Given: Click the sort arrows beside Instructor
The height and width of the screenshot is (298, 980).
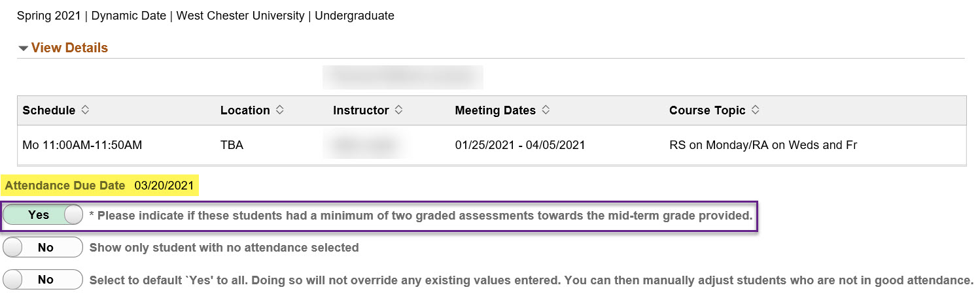Looking at the screenshot, I should click(398, 110).
